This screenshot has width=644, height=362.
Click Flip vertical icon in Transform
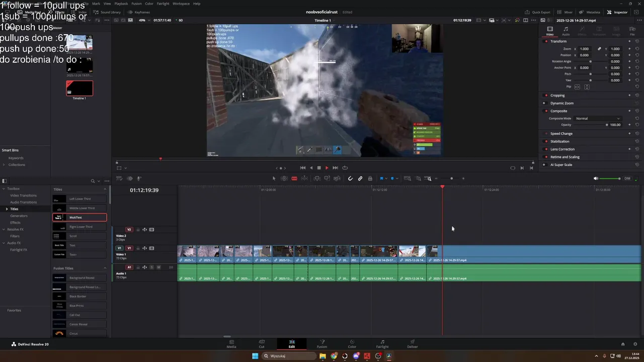[587, 86]
